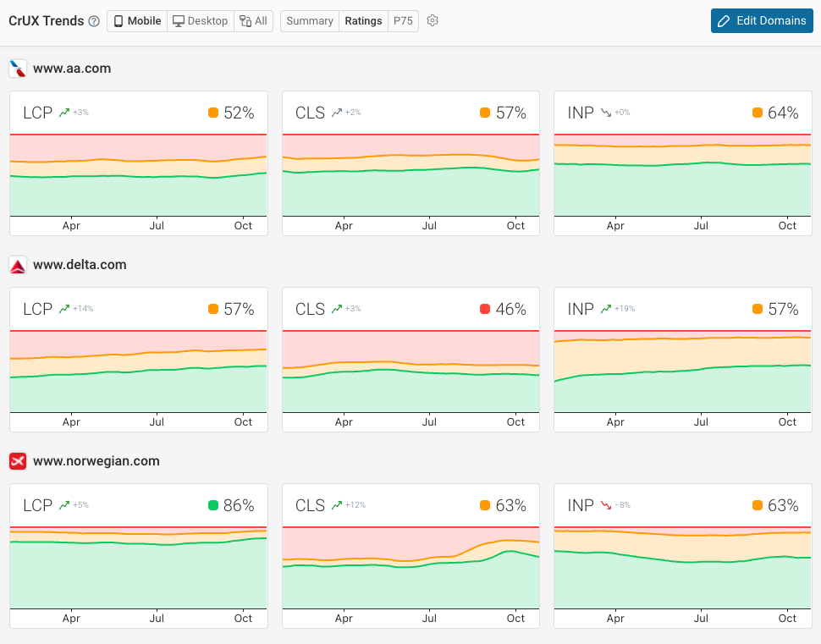Select the Ratings view tab
The image size is (821, 644).
click(363, 20)
